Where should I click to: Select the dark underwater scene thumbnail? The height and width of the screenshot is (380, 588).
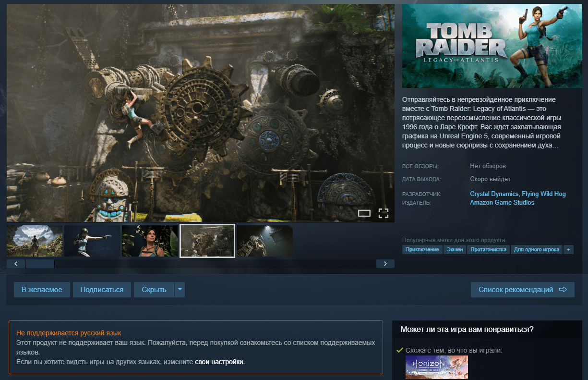pos(265,241)
